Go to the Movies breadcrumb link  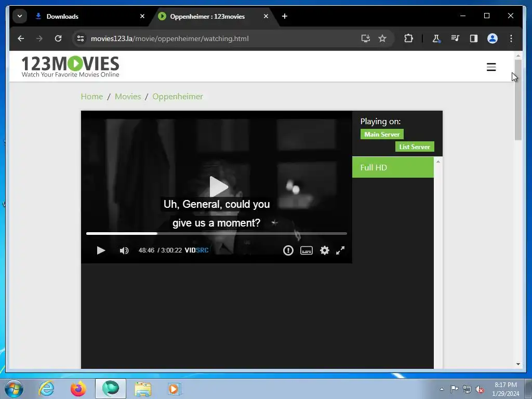(x=128, y=96)
